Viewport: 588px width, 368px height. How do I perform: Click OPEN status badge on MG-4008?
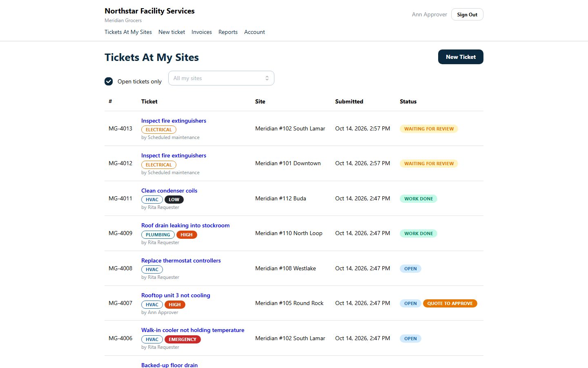(410, 269)
